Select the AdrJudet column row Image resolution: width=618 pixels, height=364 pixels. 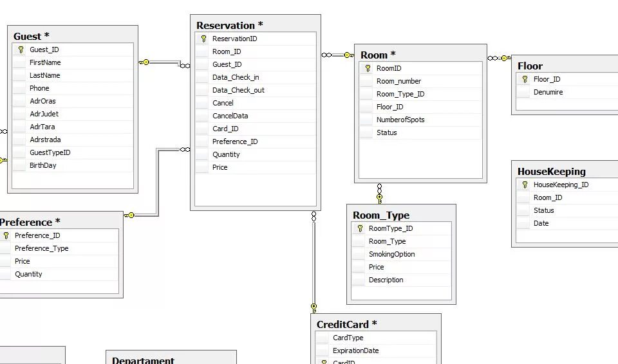(x=73, y=114)
